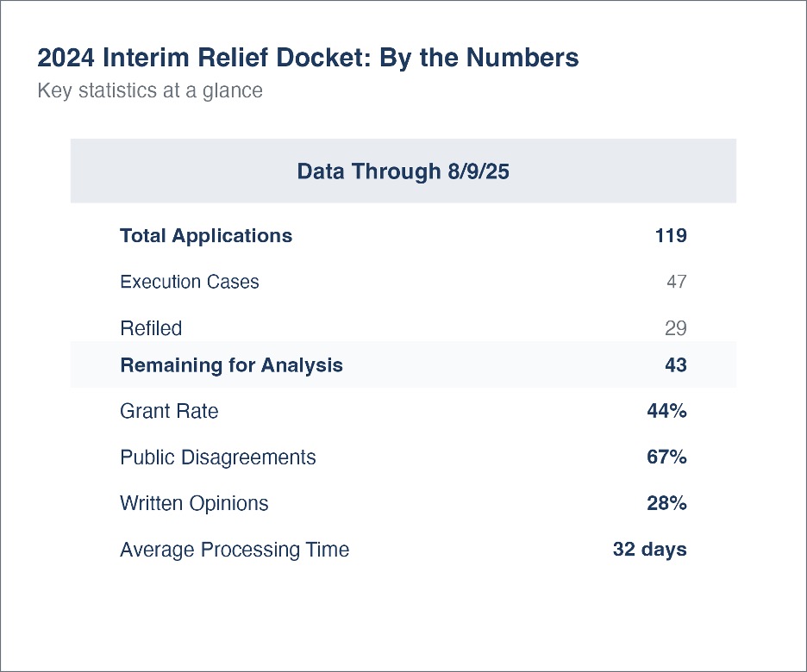Click the "Refiled" row label
Screen dimensions: 807x672
(x=151, y=328)
